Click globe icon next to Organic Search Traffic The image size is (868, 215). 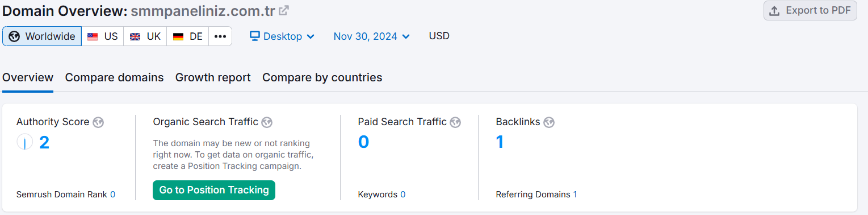(x=267, y=122)
